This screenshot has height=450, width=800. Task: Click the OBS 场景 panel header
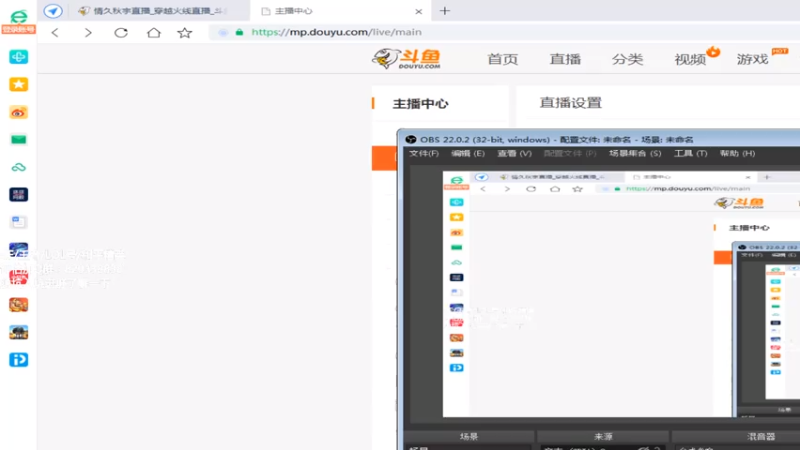[x=469, y=437]
